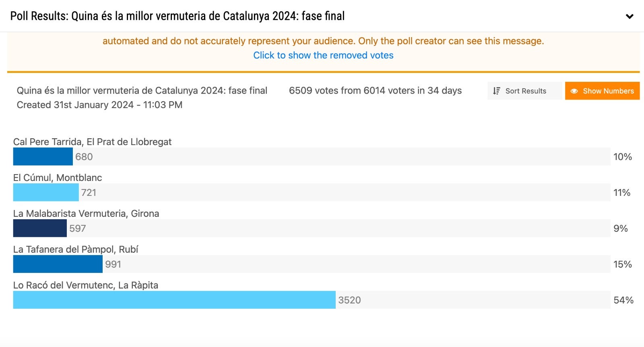
Task: Click the La Malabarista Vermuteria, Girona label
Action: click(x=86, y=214)
